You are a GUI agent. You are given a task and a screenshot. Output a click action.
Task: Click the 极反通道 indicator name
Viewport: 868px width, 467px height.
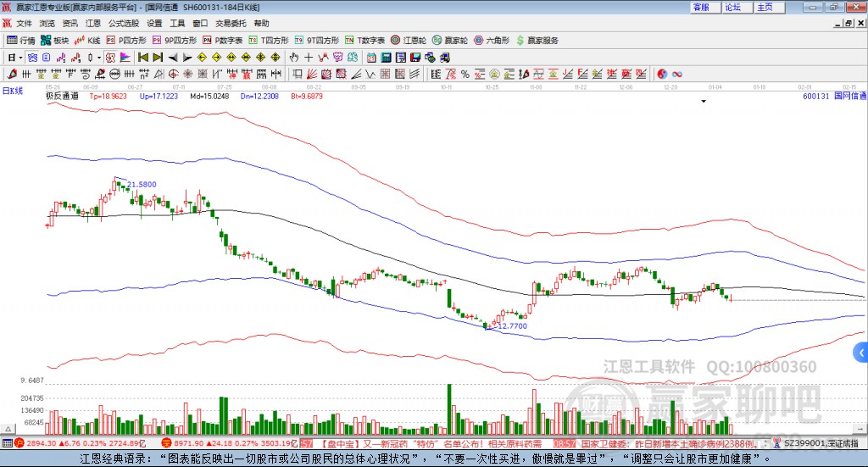coord(62,96)
